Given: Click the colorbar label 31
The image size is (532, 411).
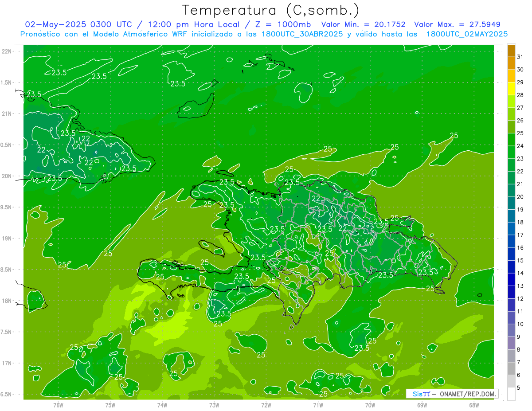Looking at the screenshot, I should (x=520, y=57).
